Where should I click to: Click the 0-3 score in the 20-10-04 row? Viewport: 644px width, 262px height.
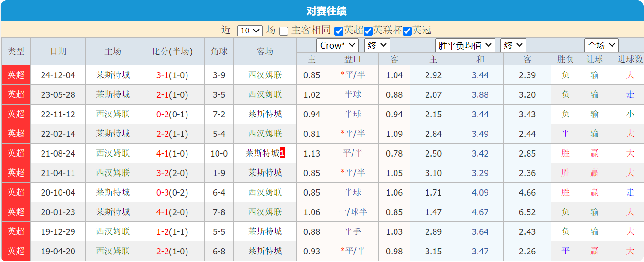point(162,192)
